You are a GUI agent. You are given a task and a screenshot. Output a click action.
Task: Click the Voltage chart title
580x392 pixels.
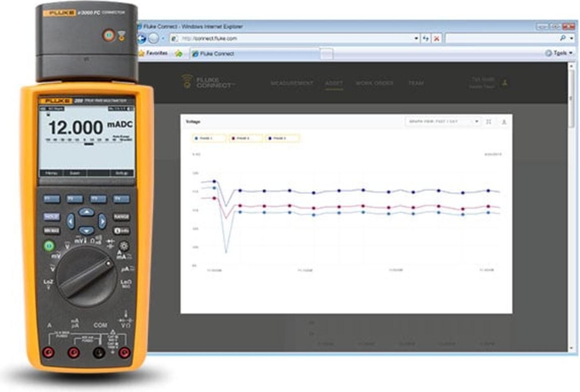pos(193,122)
